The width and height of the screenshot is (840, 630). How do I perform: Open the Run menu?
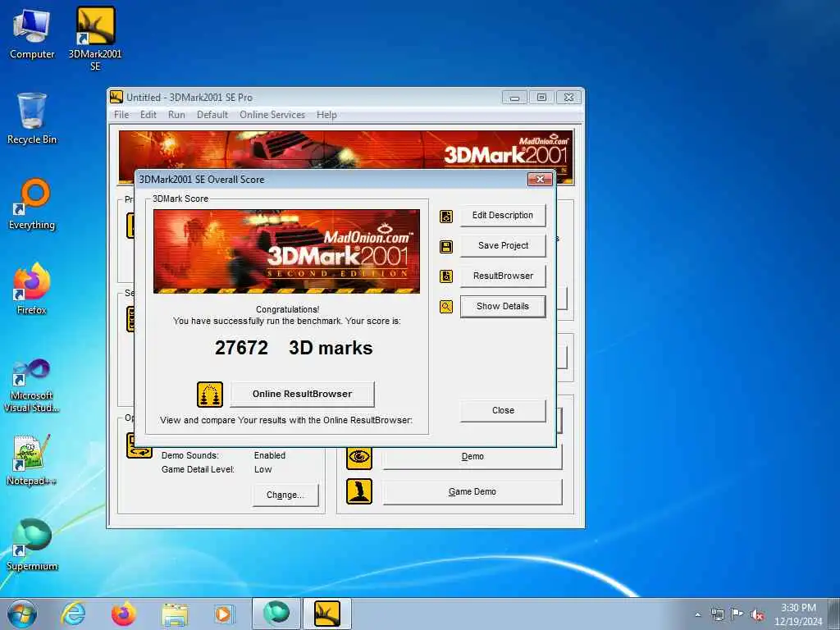click(177, 115)
